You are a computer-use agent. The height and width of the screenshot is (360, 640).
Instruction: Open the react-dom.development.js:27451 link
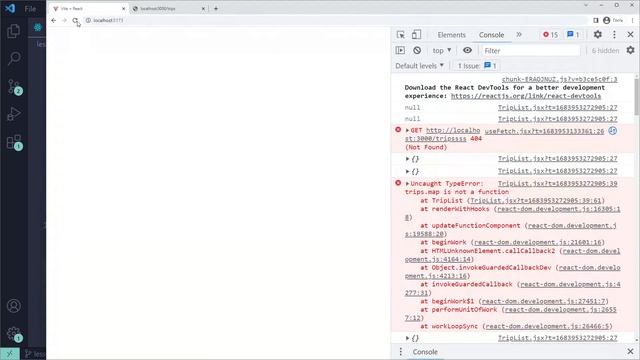[x=544, y=301]
